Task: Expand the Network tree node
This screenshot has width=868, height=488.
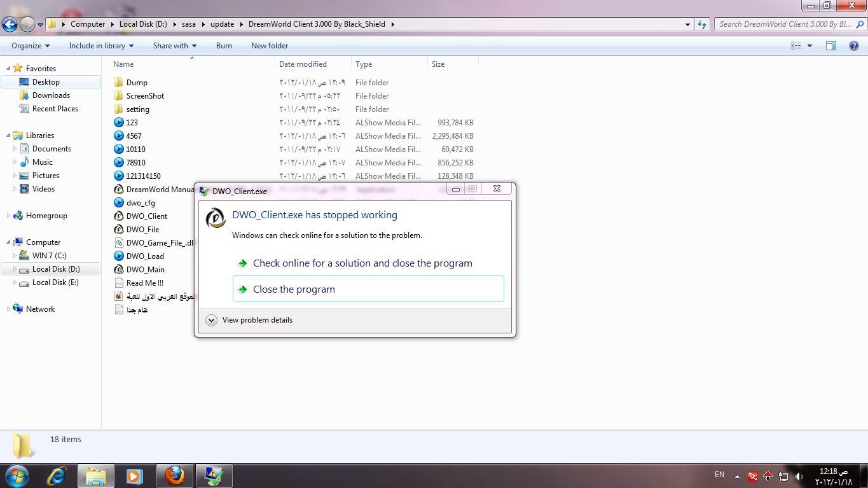Action: point(8,309)
